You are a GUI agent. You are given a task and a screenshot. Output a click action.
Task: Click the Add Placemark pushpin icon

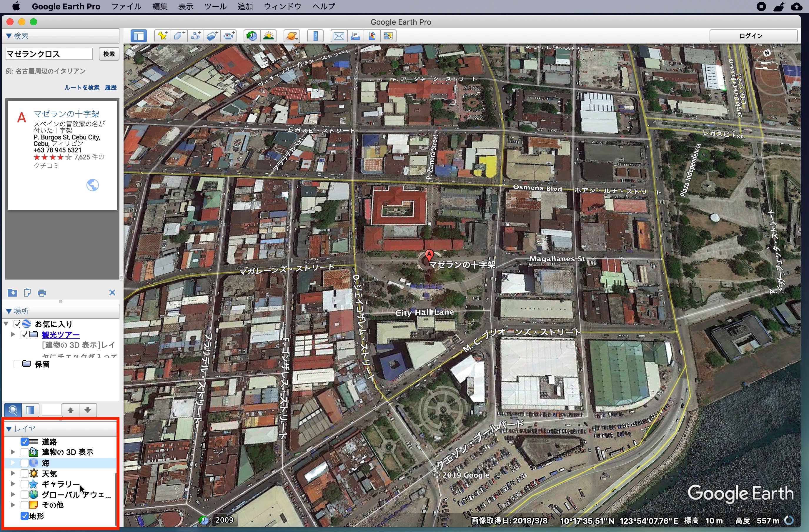point(162,36)
